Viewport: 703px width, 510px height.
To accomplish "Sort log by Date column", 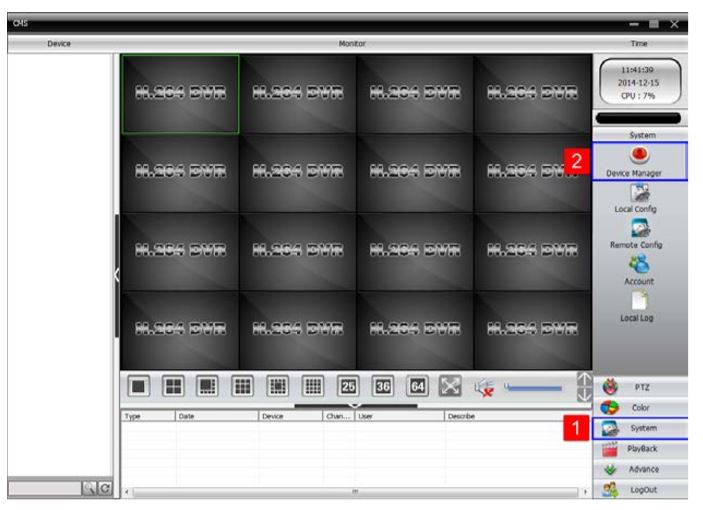I will pyautogui.click(x=217, y=416).
